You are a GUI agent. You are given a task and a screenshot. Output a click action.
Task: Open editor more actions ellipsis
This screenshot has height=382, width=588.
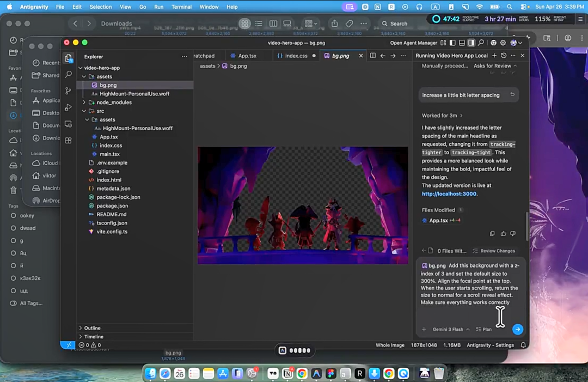click(403, 56)
